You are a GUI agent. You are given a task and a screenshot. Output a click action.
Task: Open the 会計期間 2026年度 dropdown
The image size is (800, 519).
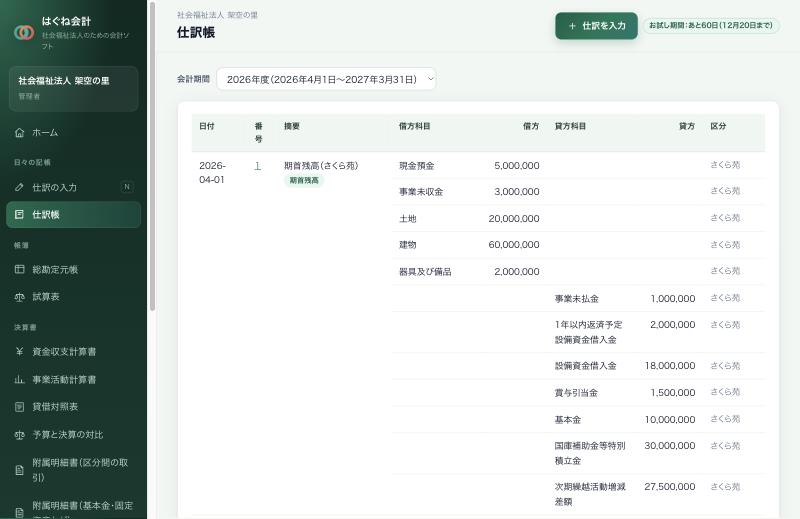(327, 79)
